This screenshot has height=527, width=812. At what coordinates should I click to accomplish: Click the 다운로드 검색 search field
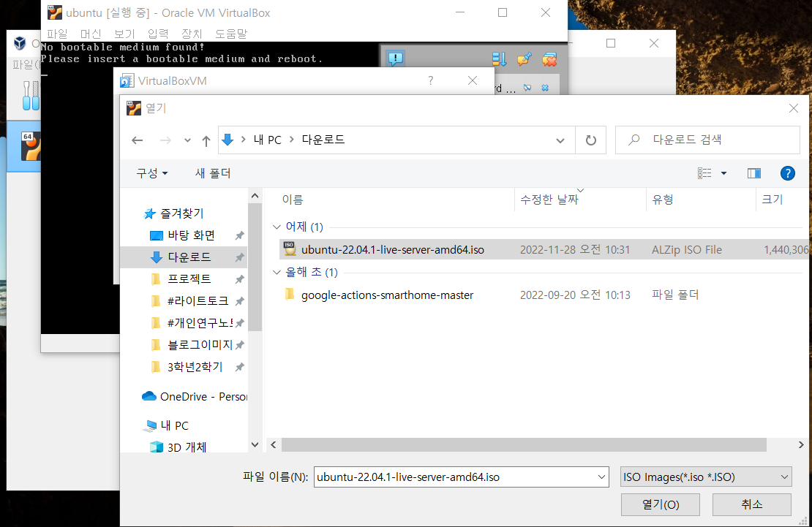tap(707, 140)
